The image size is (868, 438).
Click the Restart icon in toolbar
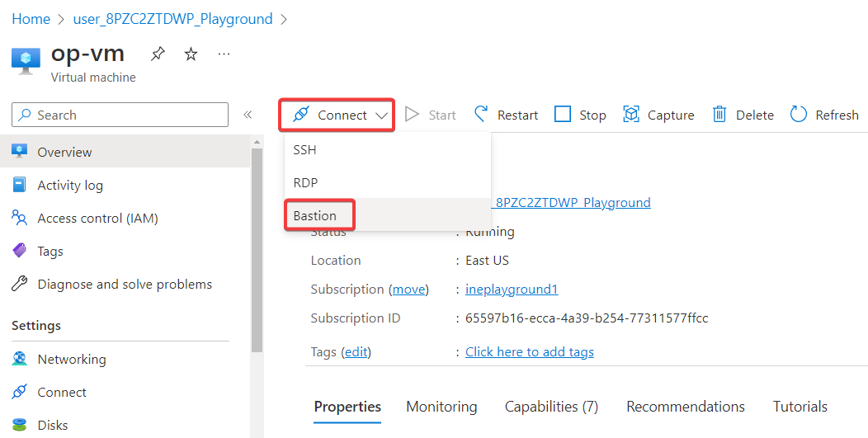point(480,115)
